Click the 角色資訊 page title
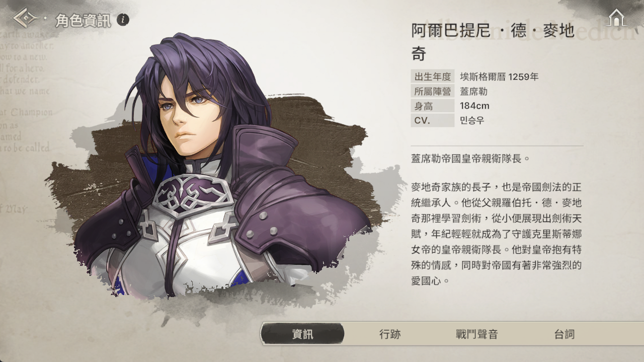Image resolution: width=644 pixels, height=362 pixels. coord(83,21)
